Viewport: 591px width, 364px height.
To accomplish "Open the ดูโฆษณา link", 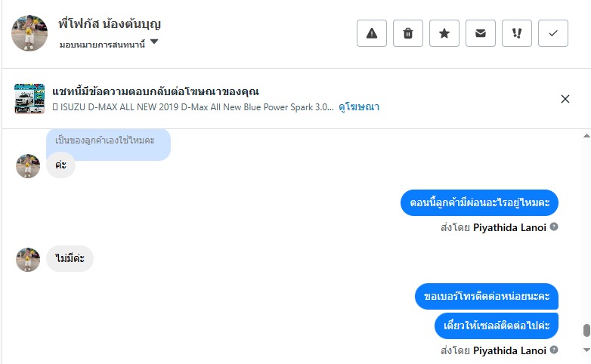I will coord(359,107).
